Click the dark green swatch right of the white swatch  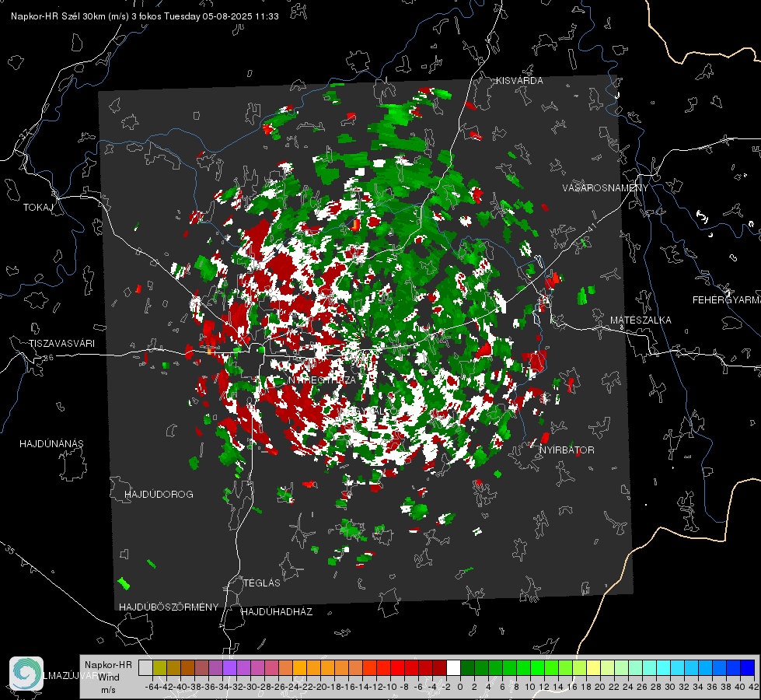(x=468, y=667)
